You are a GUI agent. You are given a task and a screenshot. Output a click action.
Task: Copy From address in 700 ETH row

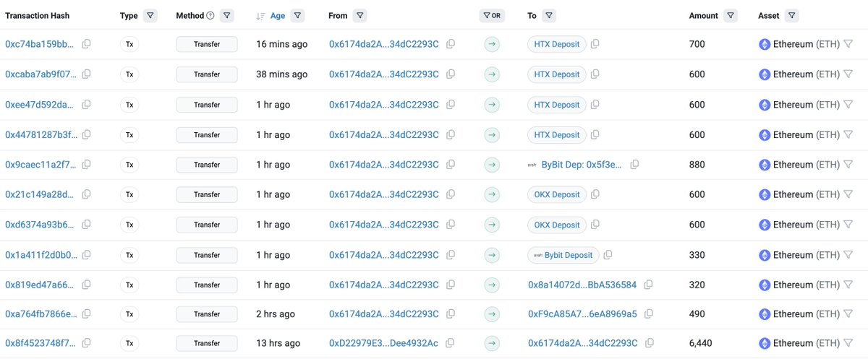pyautogui.click(x=451, y=44)
